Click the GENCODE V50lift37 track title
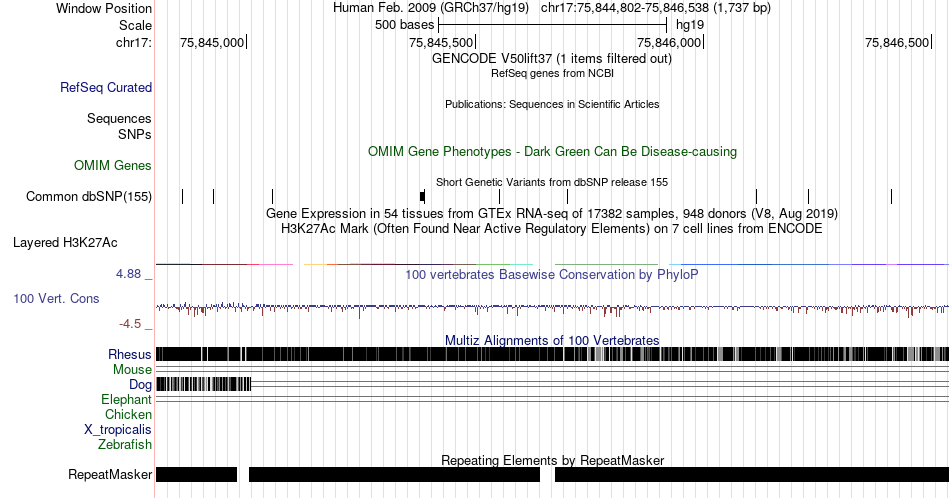The width and height of the screenshot is (950, 498). [x=552, y=59]
